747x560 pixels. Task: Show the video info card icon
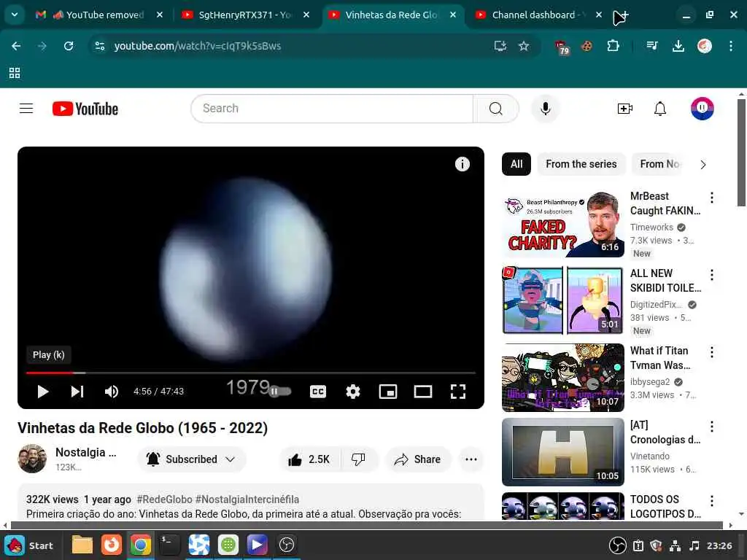(462, 164)
